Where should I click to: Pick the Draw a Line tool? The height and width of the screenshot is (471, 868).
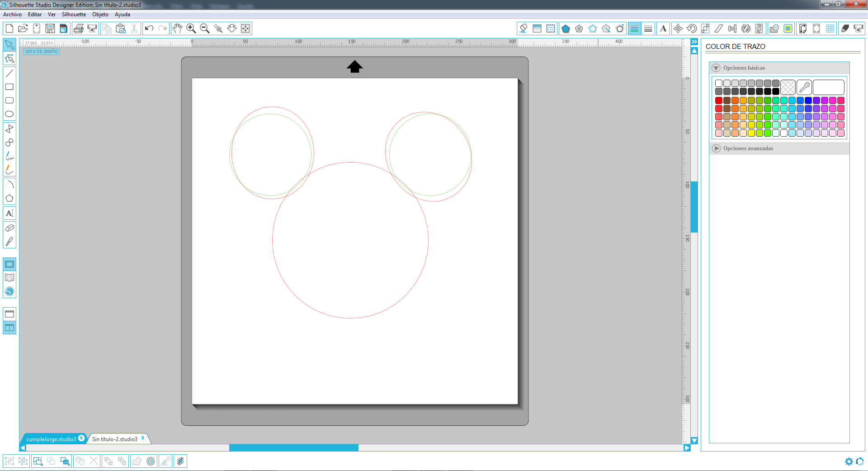(9, 73)
